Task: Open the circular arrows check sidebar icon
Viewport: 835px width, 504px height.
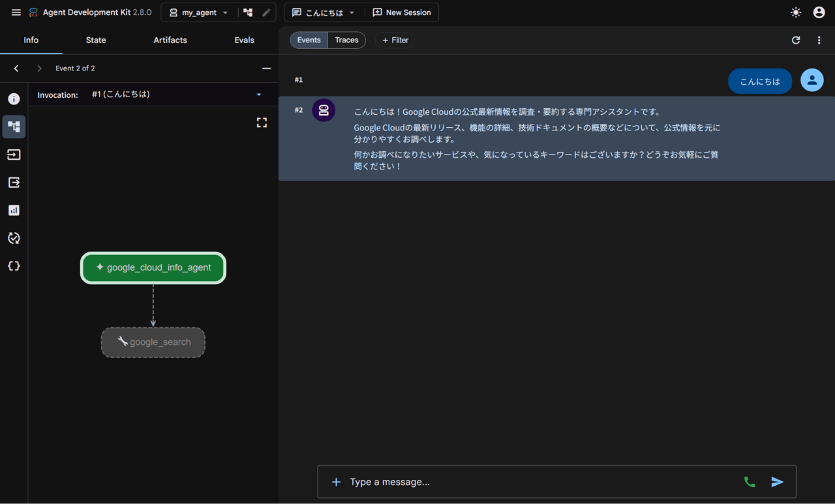Action: click(x=14, y=238)
